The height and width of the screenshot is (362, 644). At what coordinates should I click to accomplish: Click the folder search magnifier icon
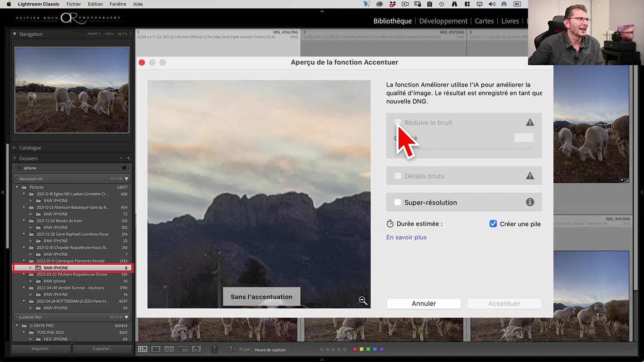[x=20, y=168]
